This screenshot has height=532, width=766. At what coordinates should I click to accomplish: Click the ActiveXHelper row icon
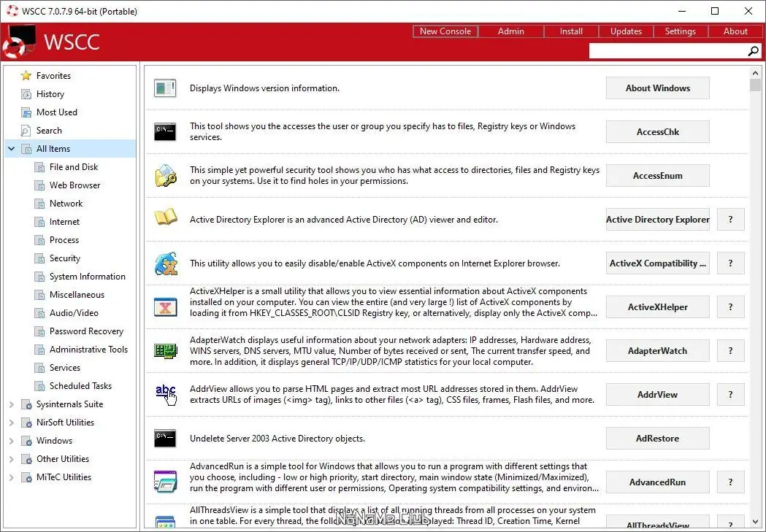[165, 307]
